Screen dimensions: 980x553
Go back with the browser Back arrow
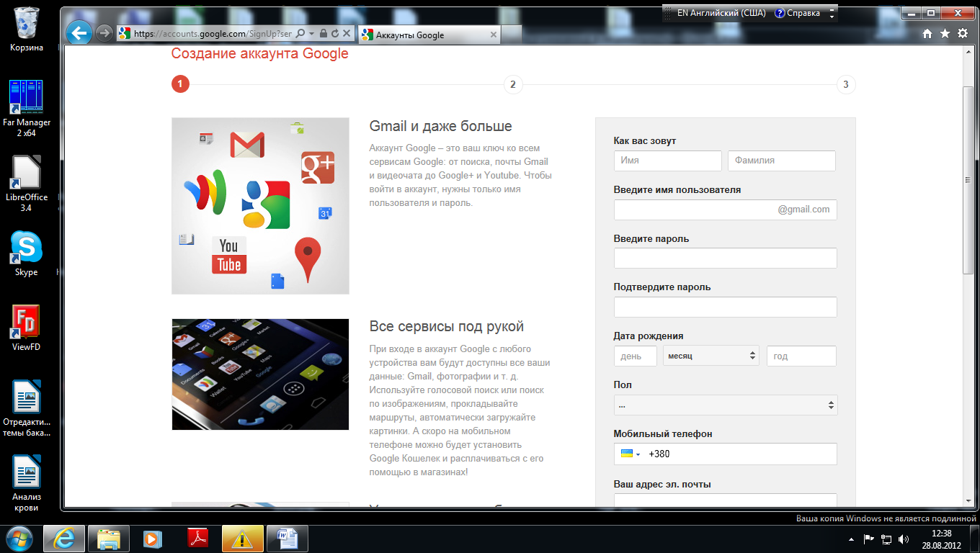tap(79, 32)
